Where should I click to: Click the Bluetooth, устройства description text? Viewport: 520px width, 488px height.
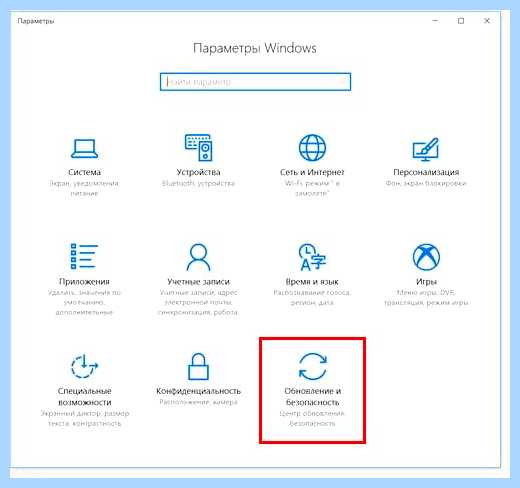point(198,183)
